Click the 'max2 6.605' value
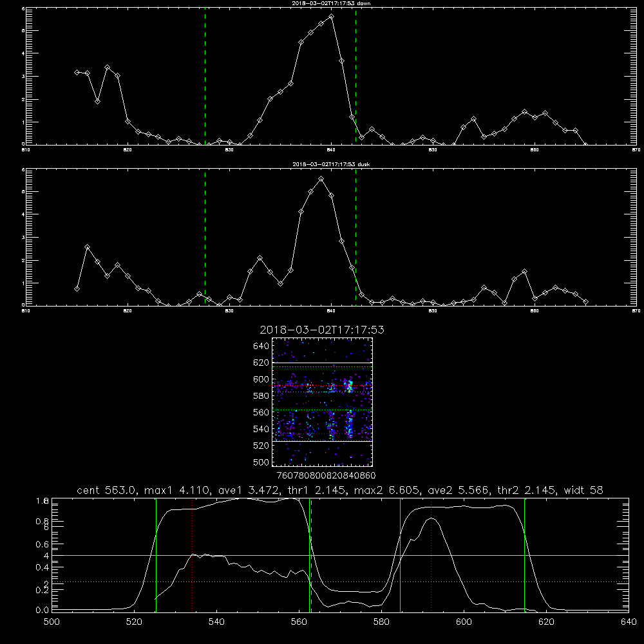The image size is (644, 644). coord(386,490)
